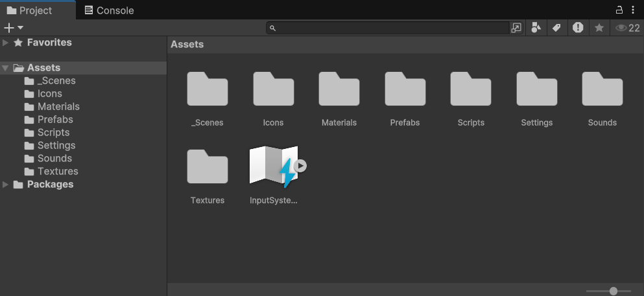The width and height of the screenshot is (644, 296).
Task: Expand InputSystem asset with its play arrow
Action: tap(301, 166)
